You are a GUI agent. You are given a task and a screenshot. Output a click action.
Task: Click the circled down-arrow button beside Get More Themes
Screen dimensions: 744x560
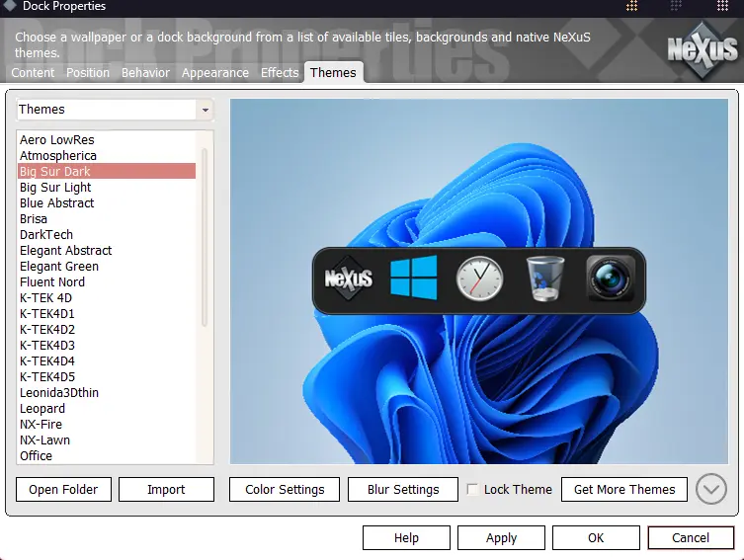710,489
